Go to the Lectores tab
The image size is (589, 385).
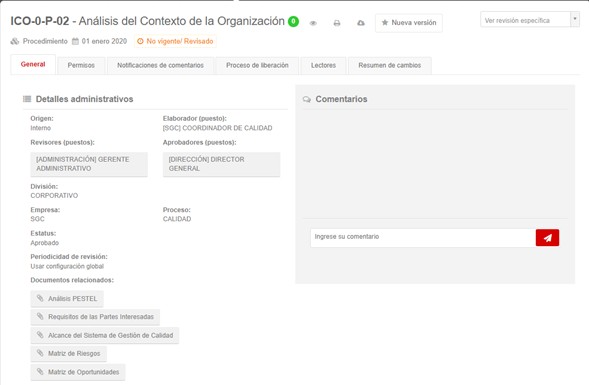point(323,65)
